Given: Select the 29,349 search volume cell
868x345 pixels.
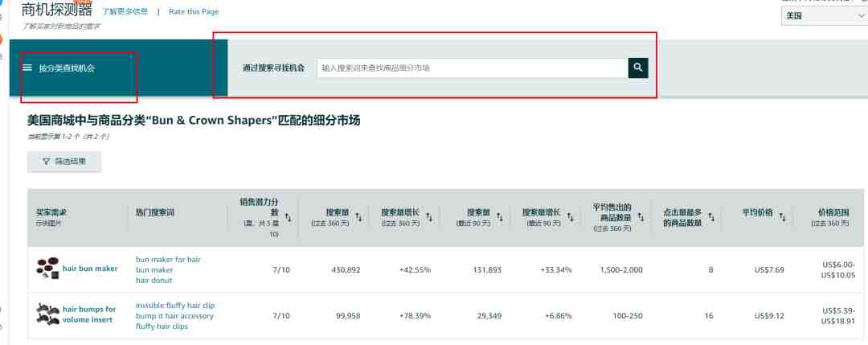Looking at the screenshot, I should click(x=489, y=316).
